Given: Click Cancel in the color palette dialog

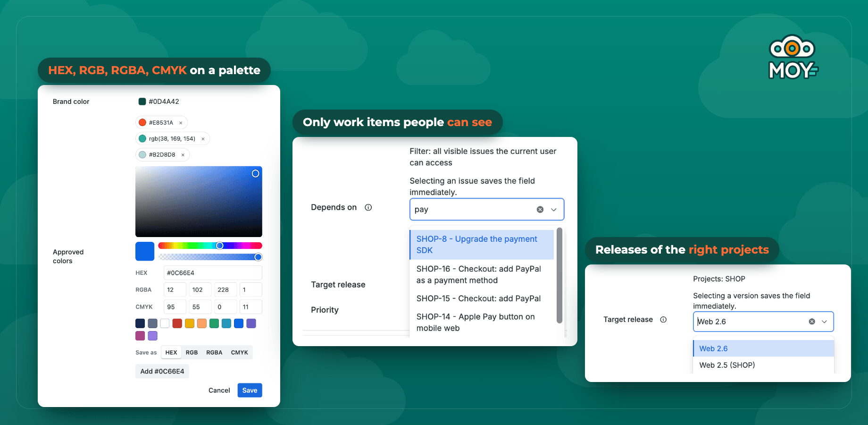Looking at the screenshot, I should [219, 391].
